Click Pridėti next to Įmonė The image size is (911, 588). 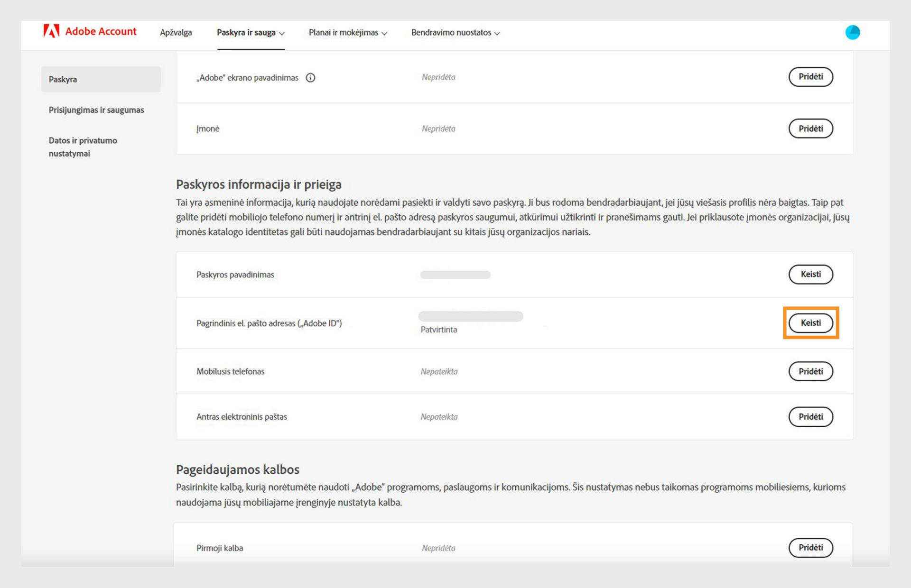(x=810, y=129)
